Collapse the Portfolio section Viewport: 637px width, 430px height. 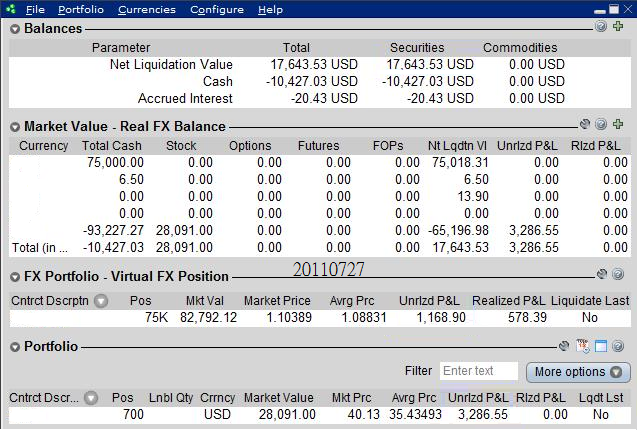(15, 347)
